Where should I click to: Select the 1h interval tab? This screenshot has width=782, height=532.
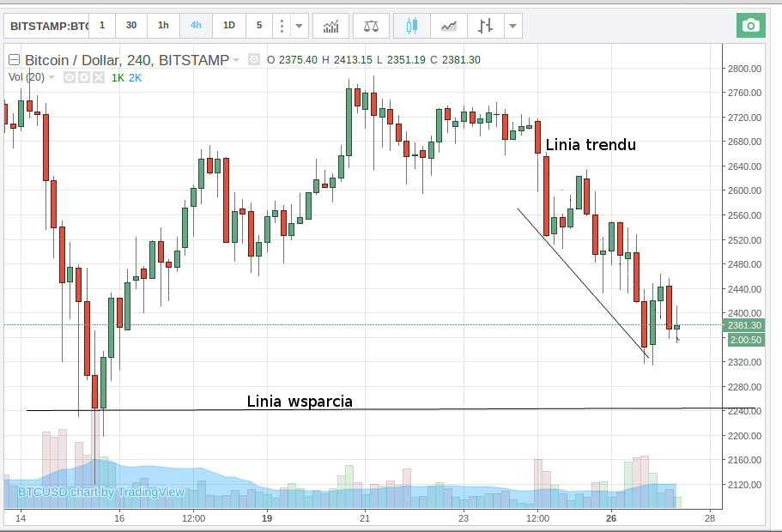point(163,26)
